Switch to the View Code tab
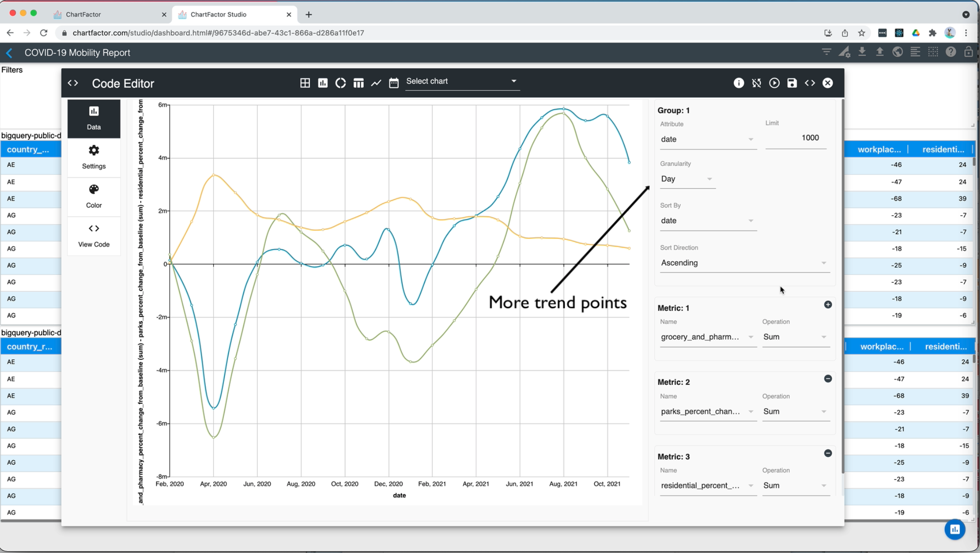980x553 pixels. pyautogui.click(x=94, y=235)
